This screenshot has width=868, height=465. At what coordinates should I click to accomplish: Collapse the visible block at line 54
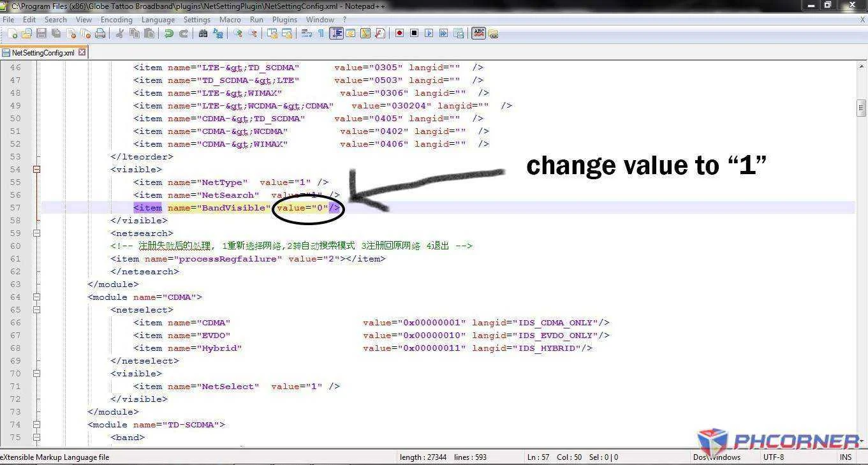36,170
